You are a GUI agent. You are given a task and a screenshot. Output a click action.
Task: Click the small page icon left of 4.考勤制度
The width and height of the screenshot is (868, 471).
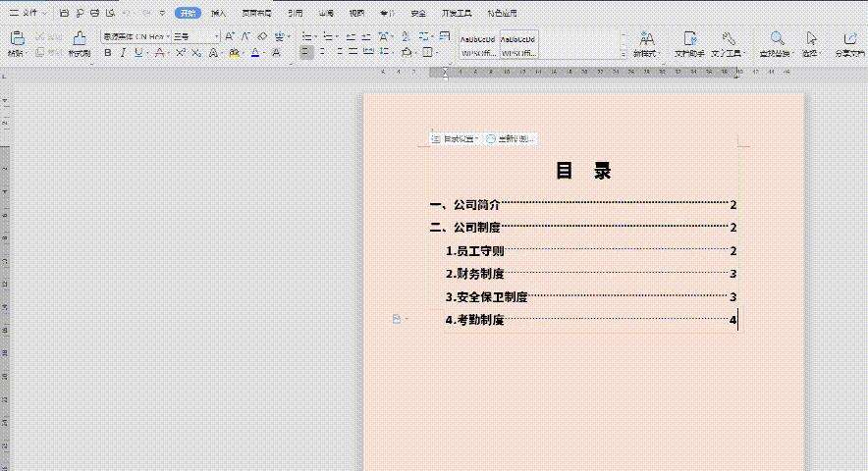[x=397, y=319]
